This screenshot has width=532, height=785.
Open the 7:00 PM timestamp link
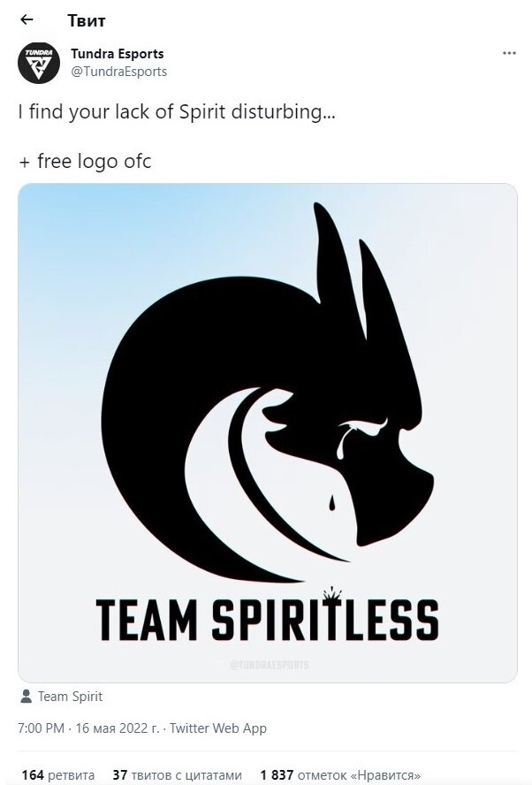[x=41, y=728]
